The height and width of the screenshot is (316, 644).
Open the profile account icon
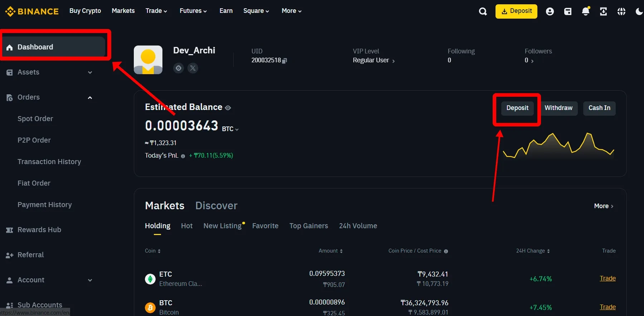pyautogui.click(x=550, y=11)
